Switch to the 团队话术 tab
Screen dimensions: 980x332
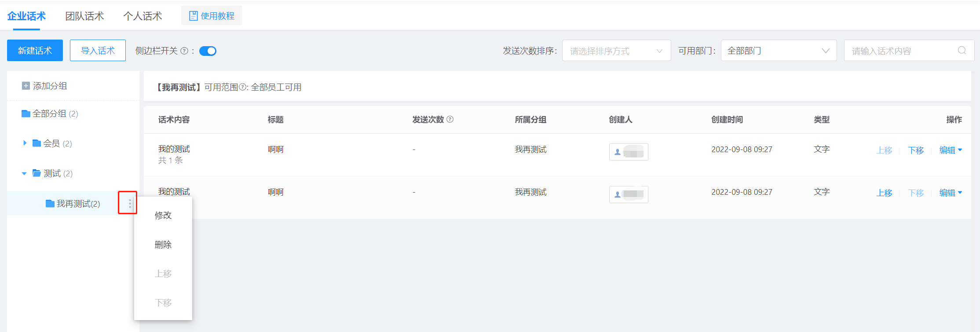click(x=84, y=16)
